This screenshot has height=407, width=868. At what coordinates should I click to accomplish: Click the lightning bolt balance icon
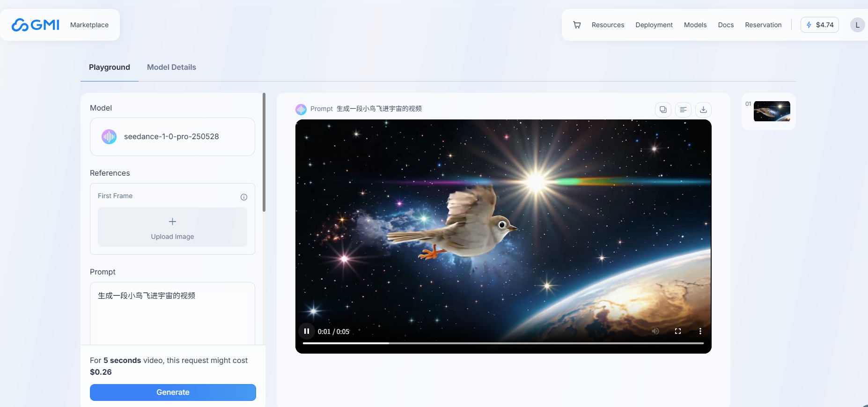pos(809,25)
